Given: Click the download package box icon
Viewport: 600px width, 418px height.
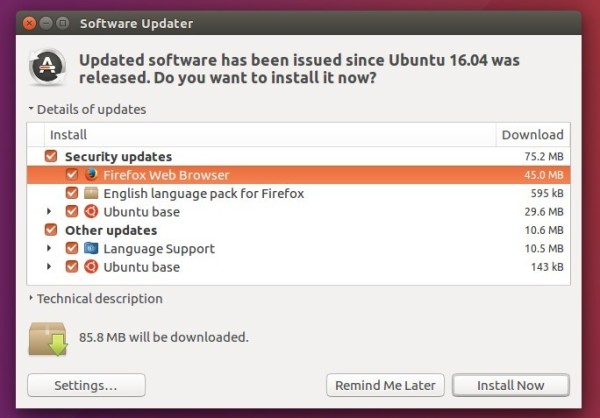Looking at the screenshot, I should click(x=48, y=339).
